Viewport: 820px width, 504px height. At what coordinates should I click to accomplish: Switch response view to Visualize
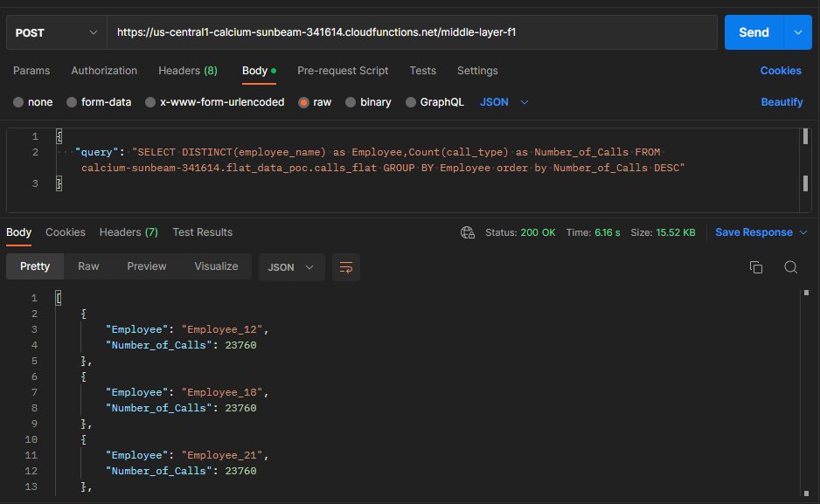216,267
